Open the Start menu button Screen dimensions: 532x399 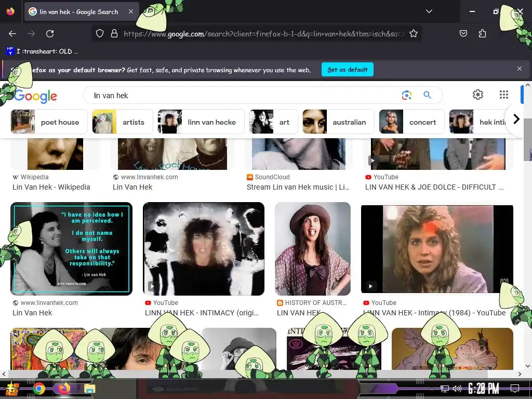point(12,389)
